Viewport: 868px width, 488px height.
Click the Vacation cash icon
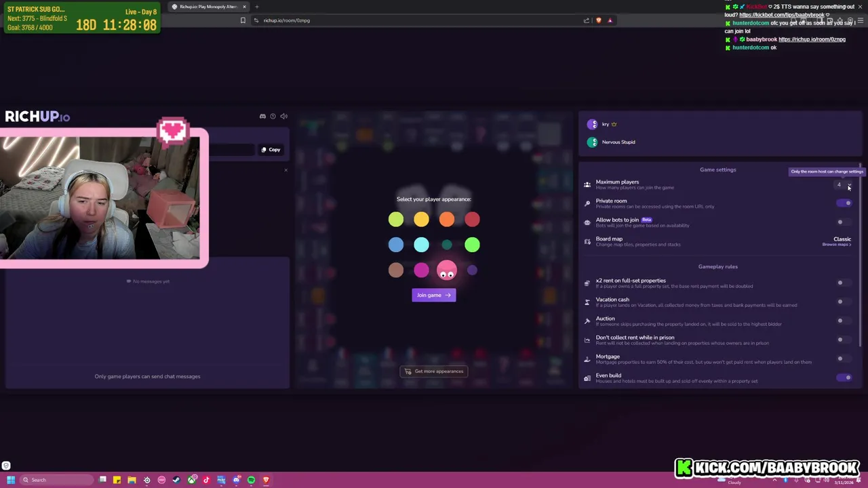tap(587, 302)
